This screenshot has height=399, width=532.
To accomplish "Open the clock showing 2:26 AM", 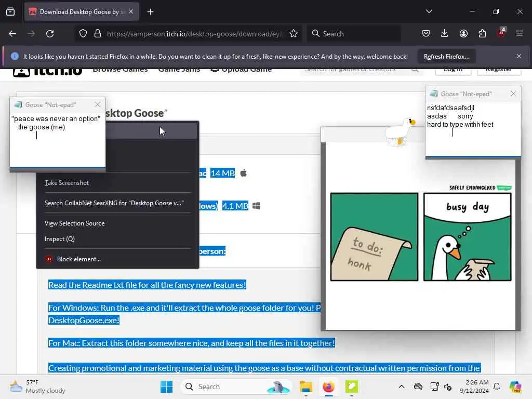I will [474, 387].
